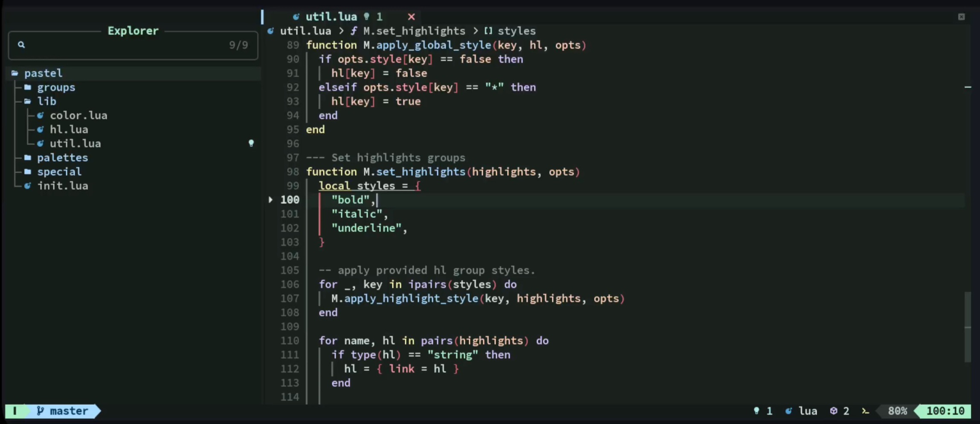Click the terminal prompt icon in statusline
The image size is (980, 424).
click(x=865, y=411)
